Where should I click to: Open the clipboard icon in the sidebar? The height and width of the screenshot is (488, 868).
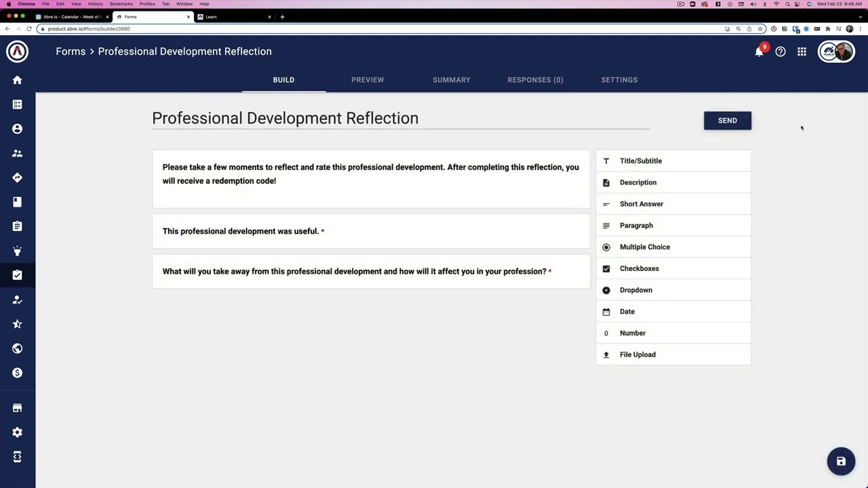[18, 226]
